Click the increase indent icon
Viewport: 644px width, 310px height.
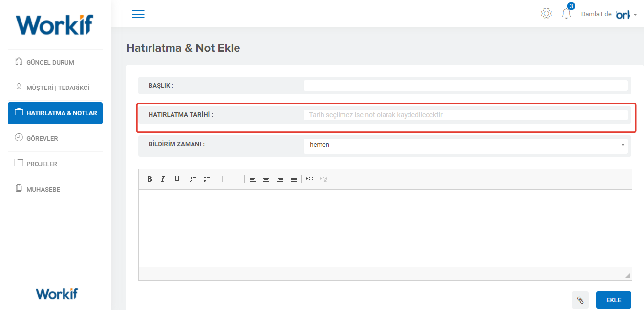236,179
